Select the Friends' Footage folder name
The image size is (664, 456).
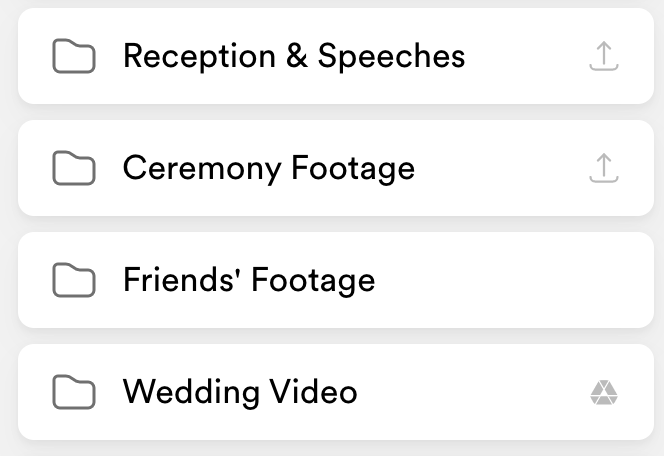click(248, 280)
